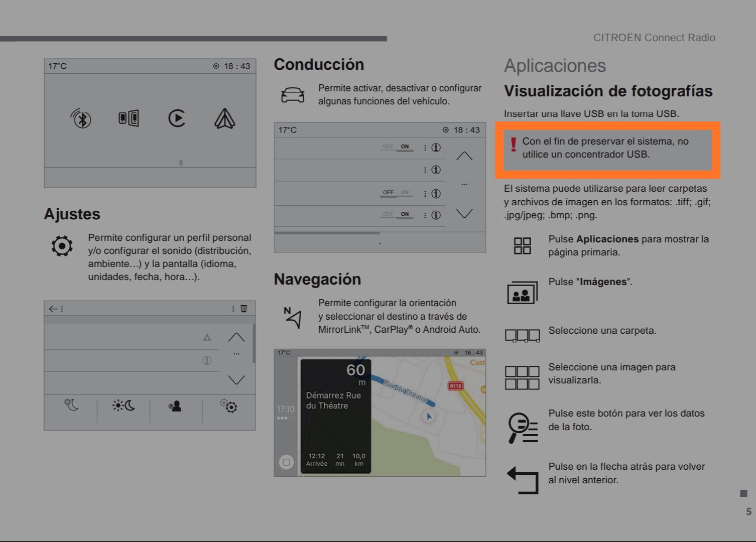Click the gear icon beside Ajustes description
Screen dimensions: 756x542
point(62,246)
